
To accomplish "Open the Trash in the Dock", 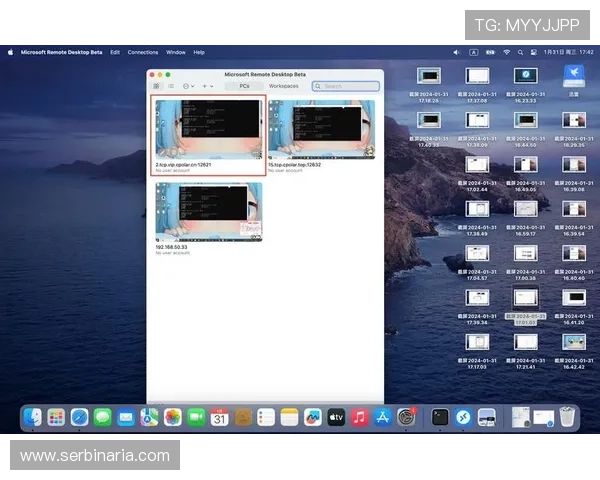I will [x=567, y=417].
